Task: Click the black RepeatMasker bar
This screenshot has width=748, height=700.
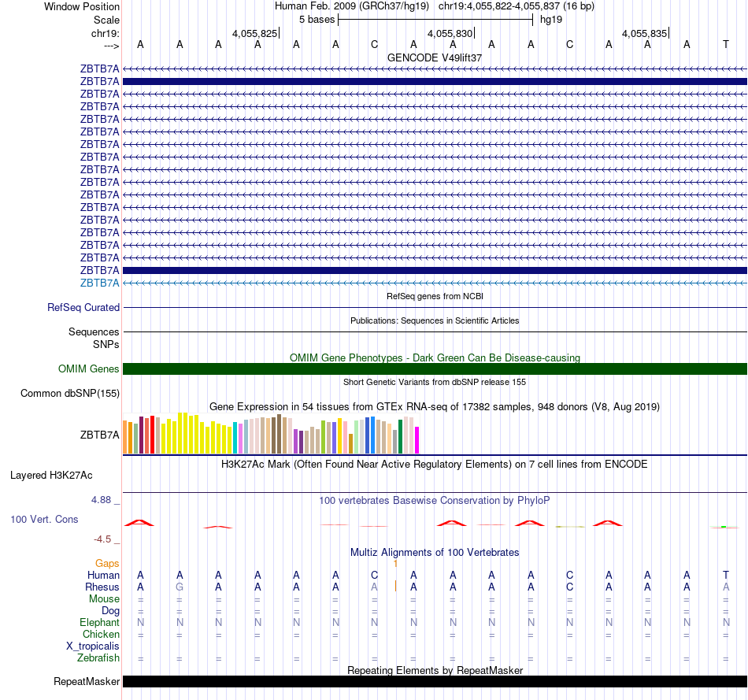Action: click(x=435, y=681)
